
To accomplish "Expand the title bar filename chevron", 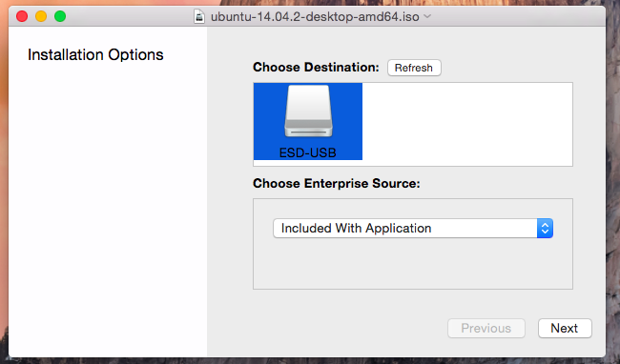I will (427, 16).
